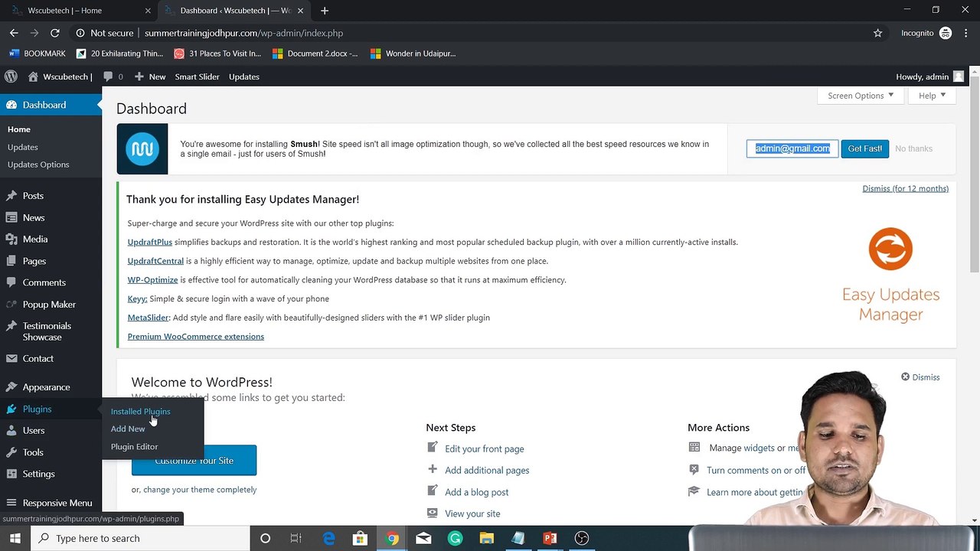Open a new browser tab with plus
Viewport: 980px width, 551px height.
[x=325, y=11]
